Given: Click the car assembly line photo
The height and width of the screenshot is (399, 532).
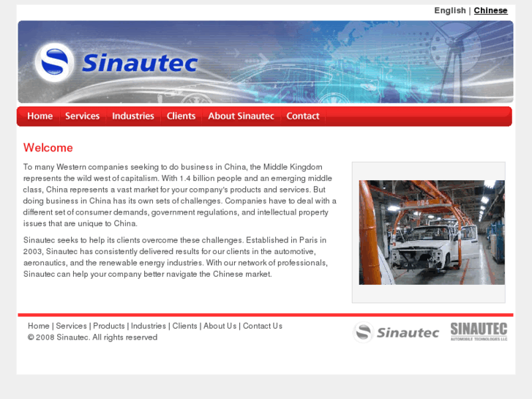Looking at the screenshot, I should coord(432,232).
